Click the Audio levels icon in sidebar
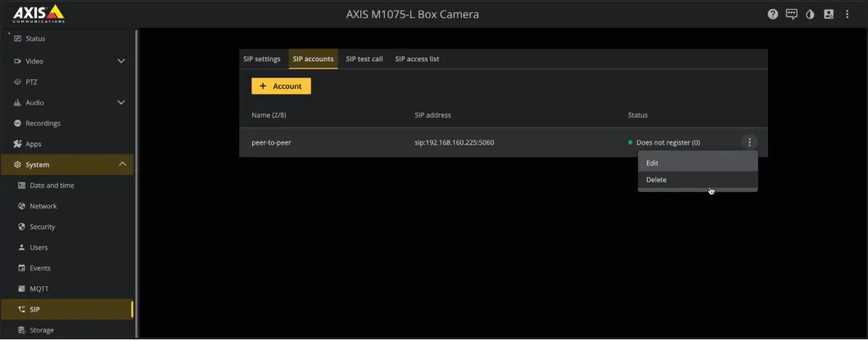This screenshot has height=341, width=868. 18,103
